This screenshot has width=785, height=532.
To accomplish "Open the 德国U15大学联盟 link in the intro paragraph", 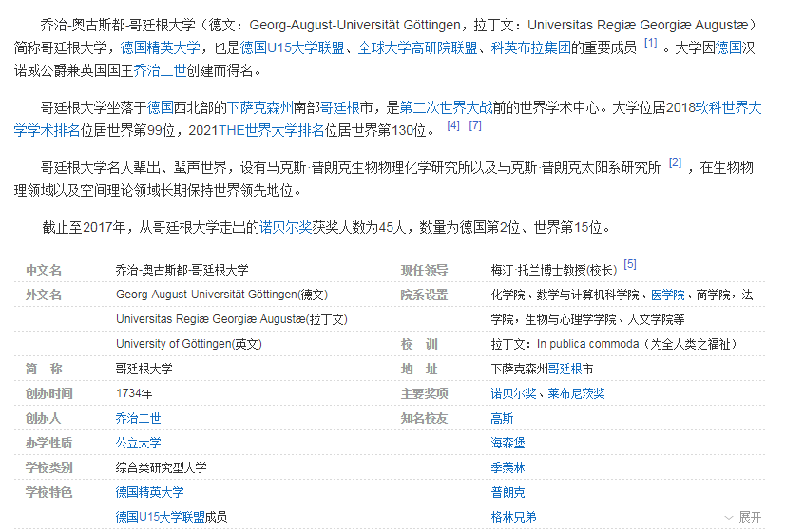I will click(x=293, y=48).
